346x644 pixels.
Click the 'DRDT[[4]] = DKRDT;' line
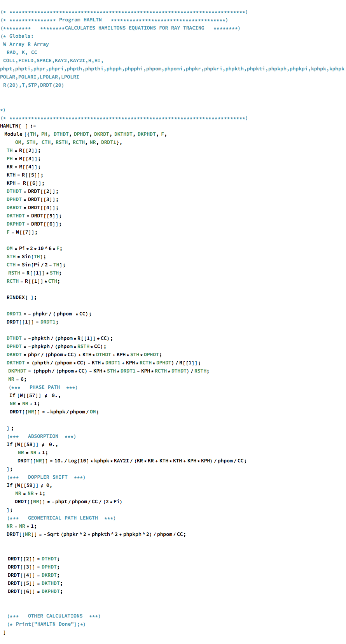[34, 575]
